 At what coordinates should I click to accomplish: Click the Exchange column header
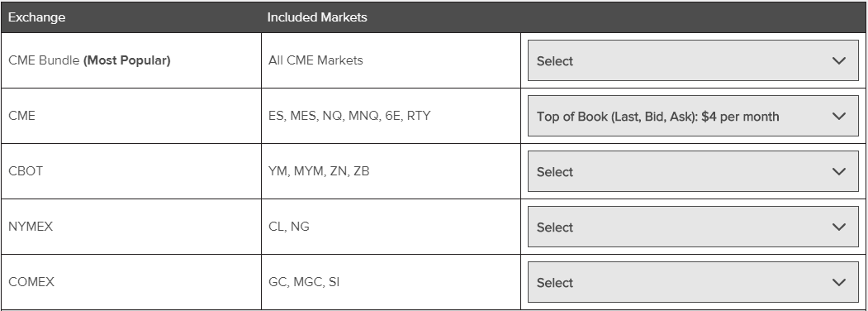click(36, 17)
